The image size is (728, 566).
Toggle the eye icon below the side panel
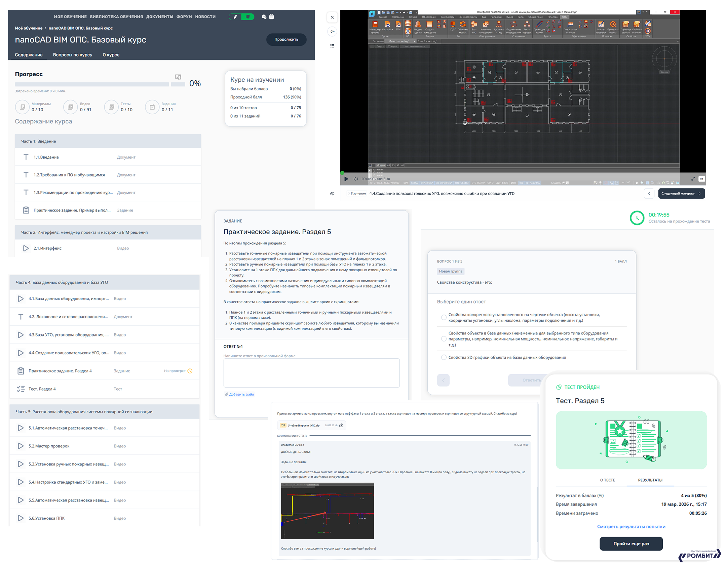click(x=332, y=194)
